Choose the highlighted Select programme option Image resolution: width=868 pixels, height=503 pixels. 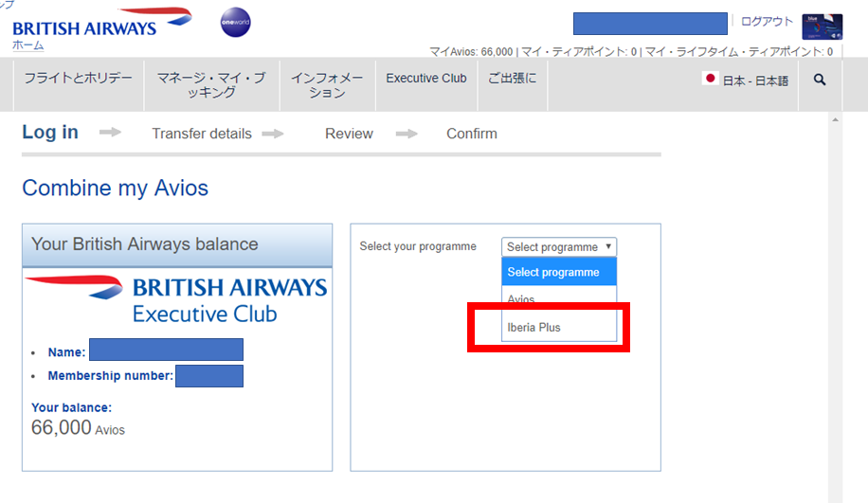pos(559,272)
